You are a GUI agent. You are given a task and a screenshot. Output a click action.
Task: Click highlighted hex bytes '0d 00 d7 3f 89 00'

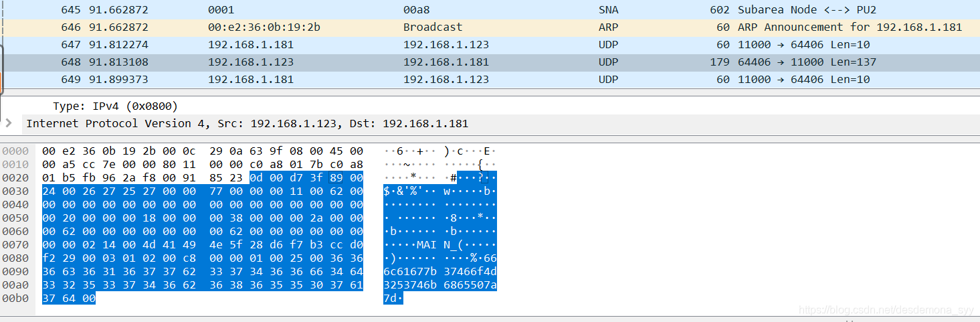point(306,178)
